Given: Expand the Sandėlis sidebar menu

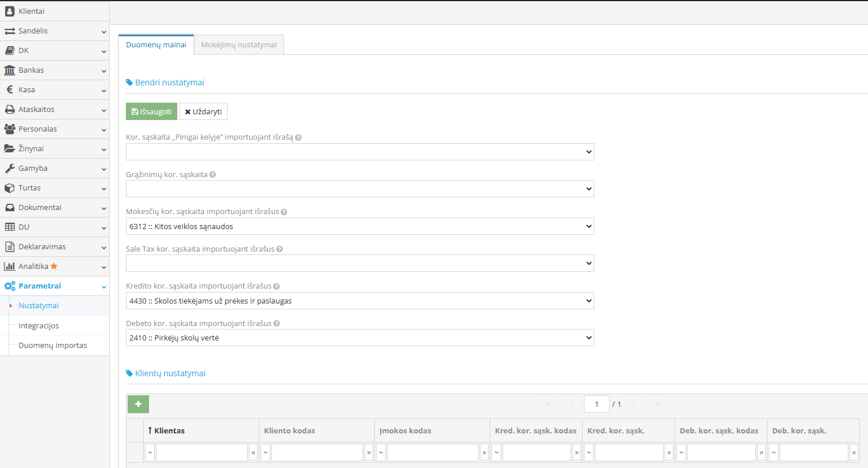Looking at the screenshot, I should pyautogui.click(x=54, y=31).
